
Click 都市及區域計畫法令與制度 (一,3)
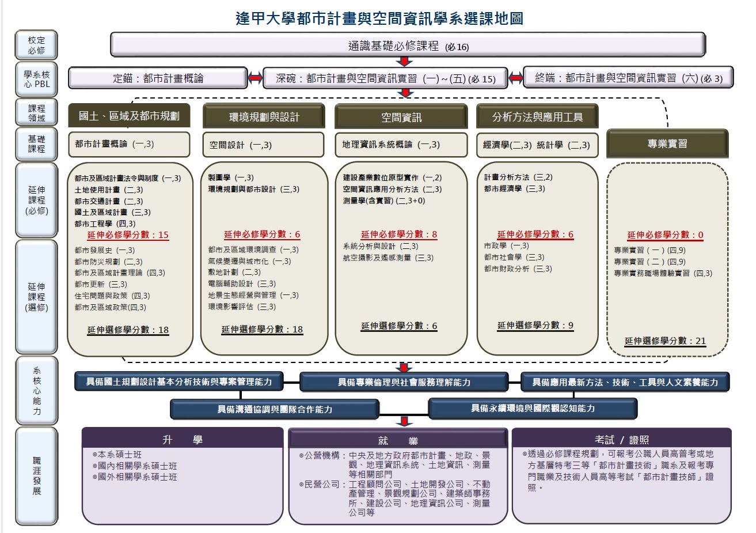128,179
